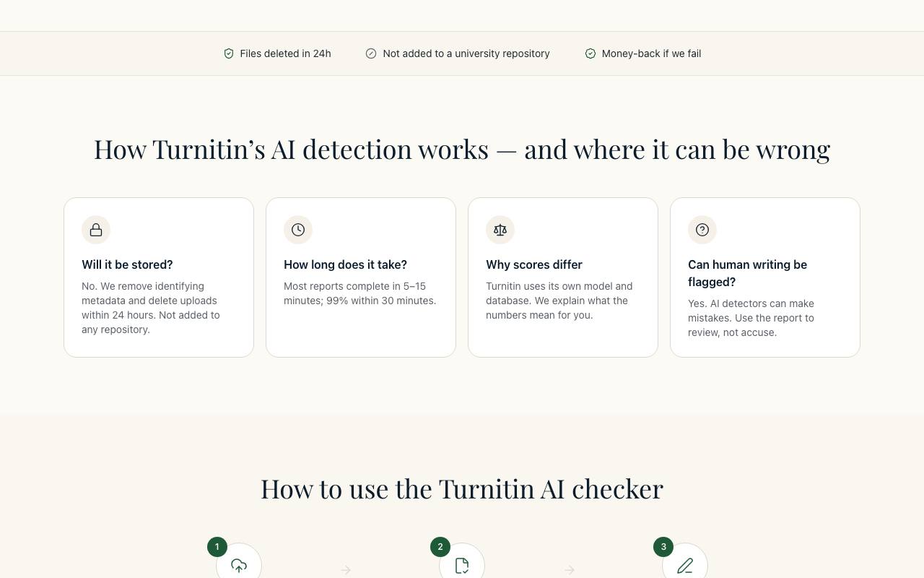Click the text about Turnitin's own model and database
This screenshot has height=578, width=924.
[559, 301]
